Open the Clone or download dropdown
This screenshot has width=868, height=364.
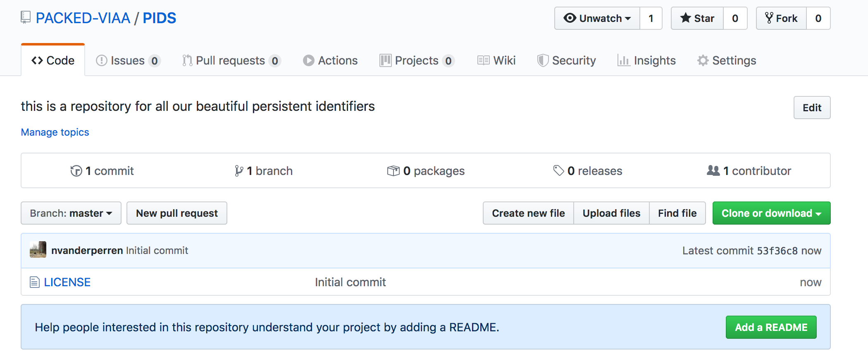(771, 213)
